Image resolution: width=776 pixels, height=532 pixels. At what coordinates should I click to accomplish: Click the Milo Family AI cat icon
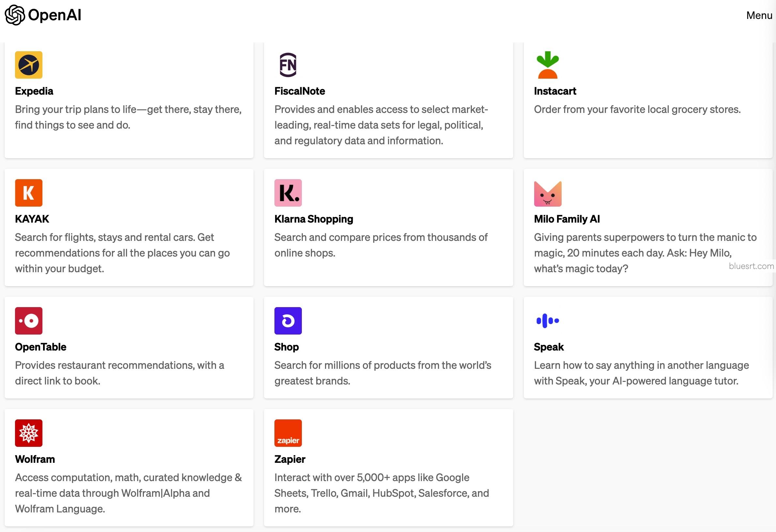(x=548, y=194)
